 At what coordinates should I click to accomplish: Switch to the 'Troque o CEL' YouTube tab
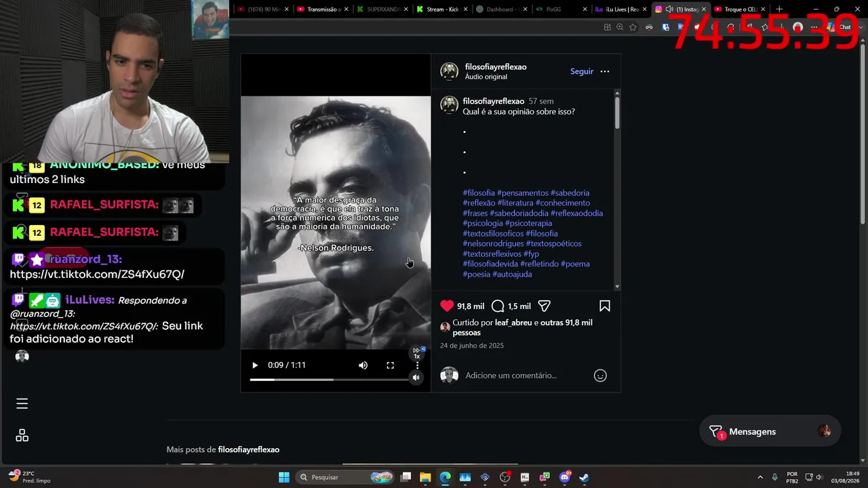click(739, 9)
